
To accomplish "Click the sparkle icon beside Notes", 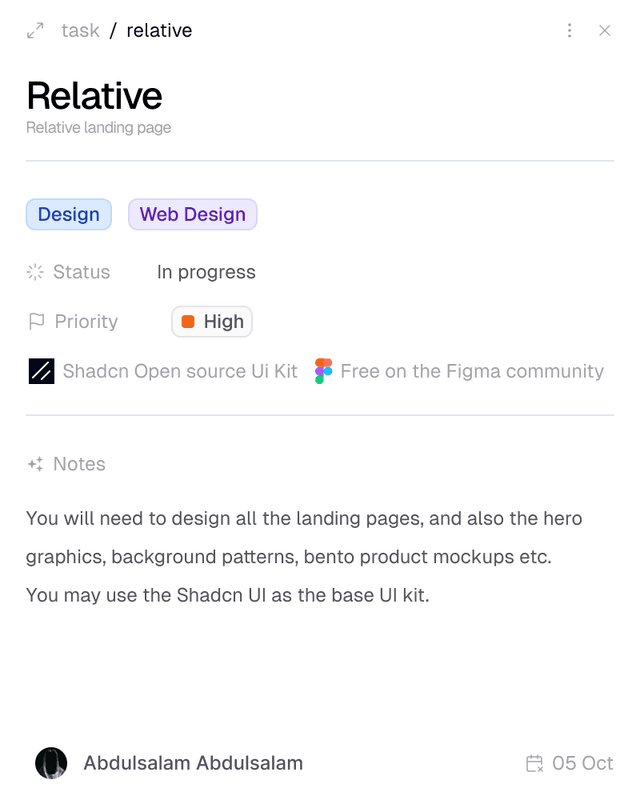I will [x=34, y=464].
